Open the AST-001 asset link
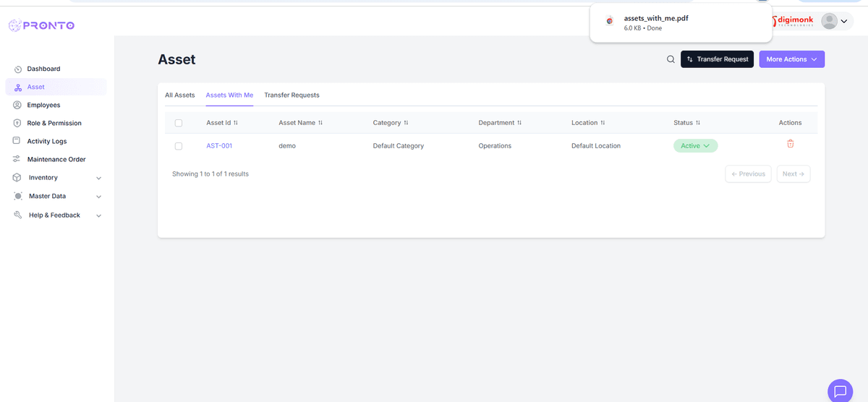This screenshot has height=402, width=868. click(x=219, y=146)
